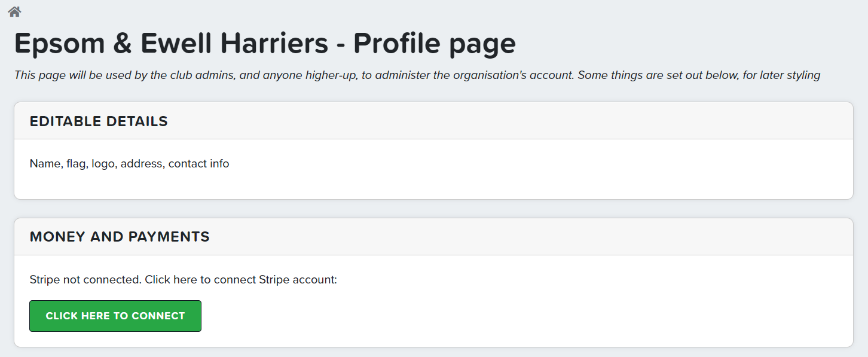The image size is (868, 357).
Task: Click the word 'EDITABLE' in the first header
Action: tap(66, 121)
